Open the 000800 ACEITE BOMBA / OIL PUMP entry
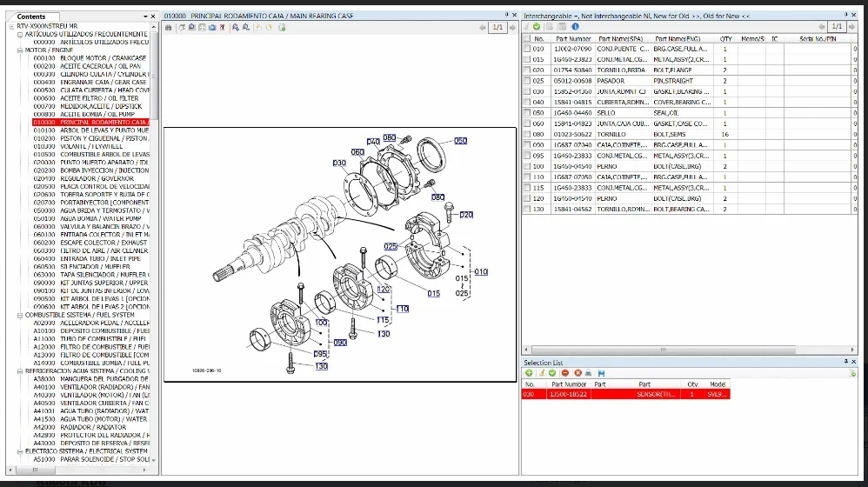Image resolution: width=868 pixels, height=487 pixels. [x=83, y=114]
